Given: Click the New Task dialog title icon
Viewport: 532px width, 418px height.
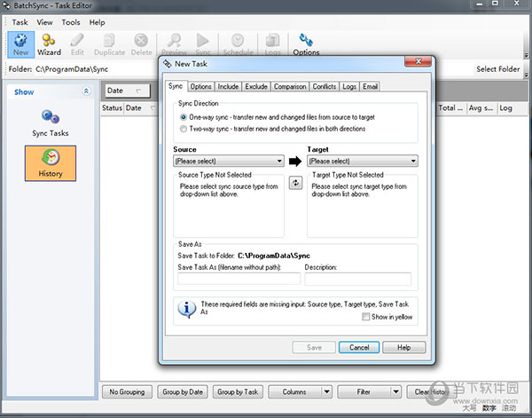Looking at the screenshot, I should [168, 64].
